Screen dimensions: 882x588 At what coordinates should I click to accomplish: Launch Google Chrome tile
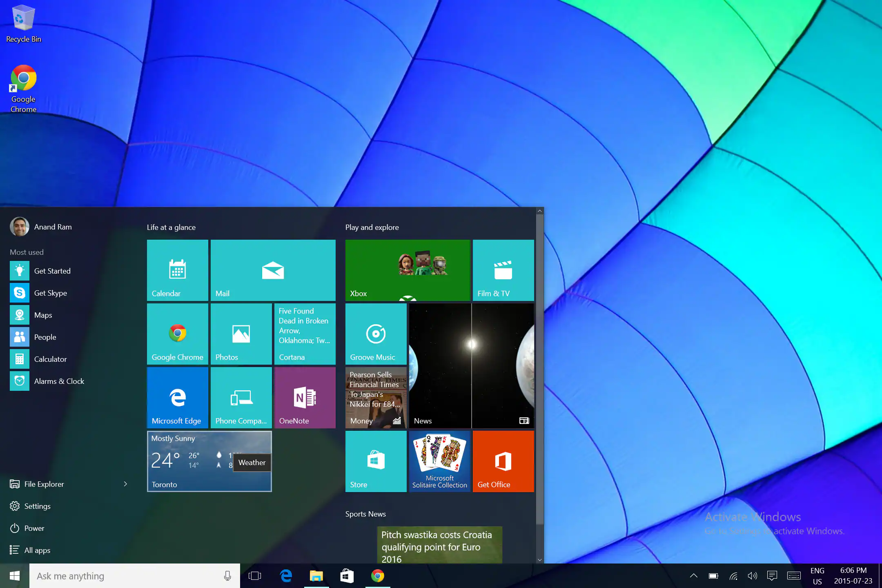pos(177,334)
